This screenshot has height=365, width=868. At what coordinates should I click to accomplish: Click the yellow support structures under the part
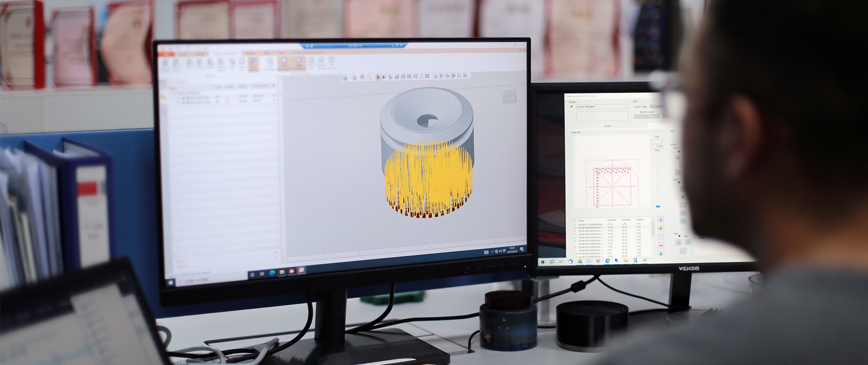pyautogui.click(x=428, y=179)
